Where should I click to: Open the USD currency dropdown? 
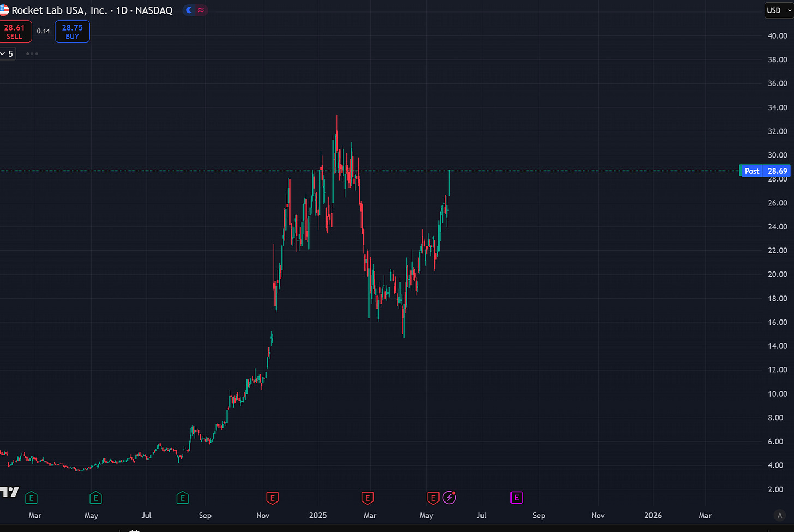tap(779, 10)
